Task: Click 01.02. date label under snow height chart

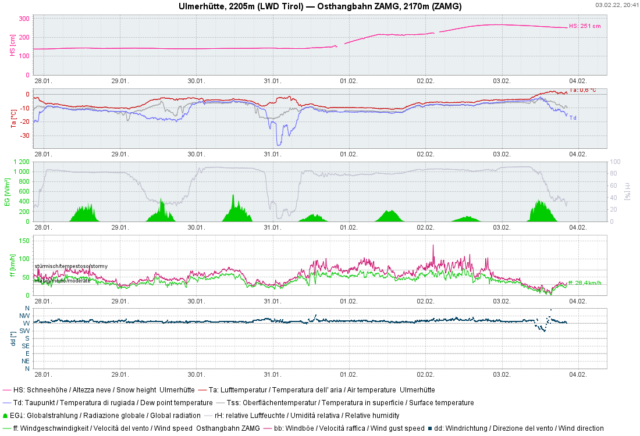Action: pyautogui.click(x=349, y=81)
